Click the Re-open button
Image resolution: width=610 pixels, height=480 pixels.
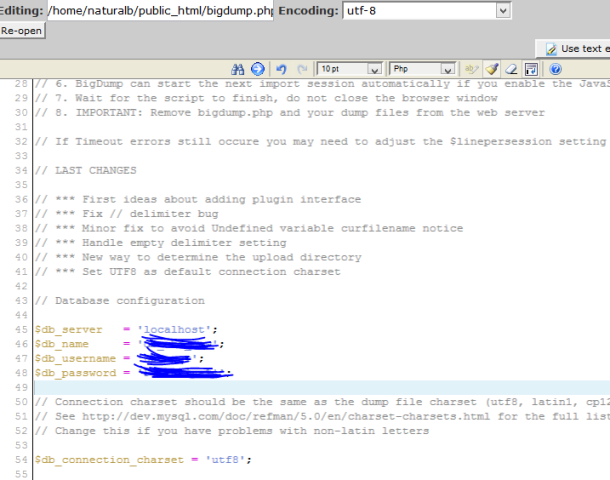(22, 31)
